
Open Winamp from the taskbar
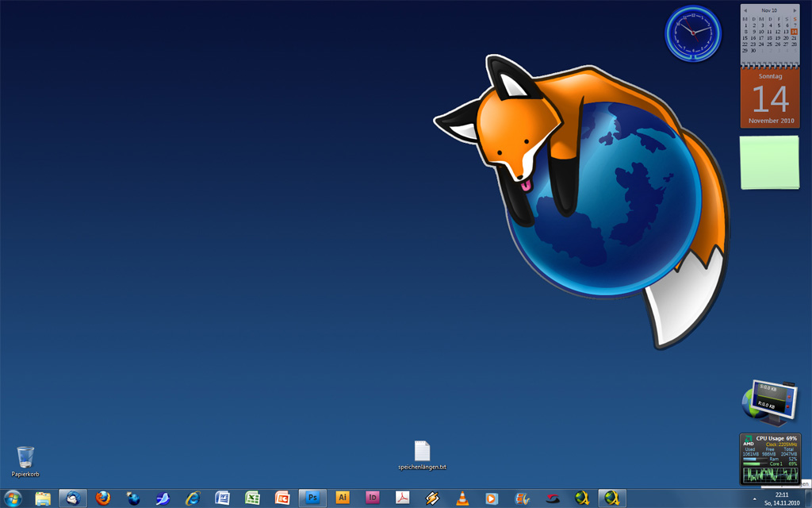point(432,498)
